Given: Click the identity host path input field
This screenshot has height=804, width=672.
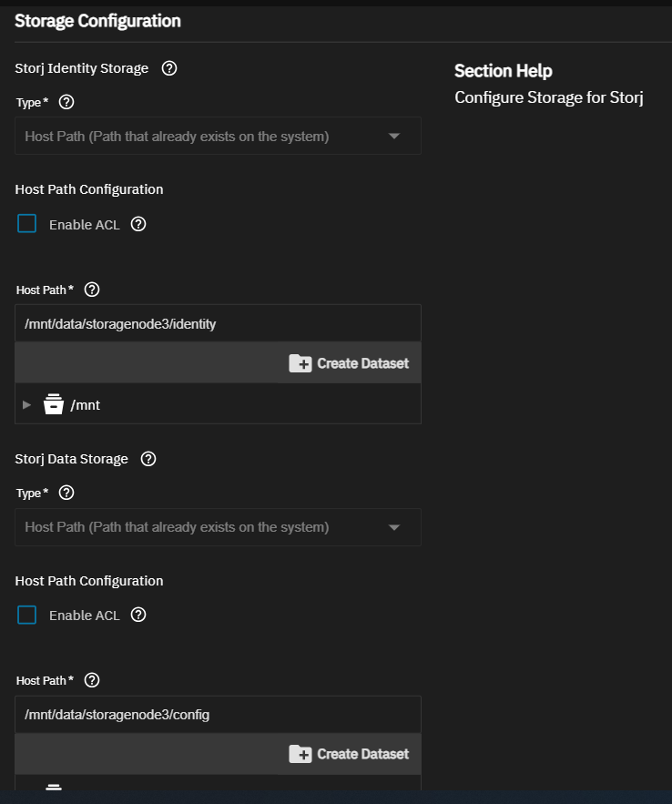Looking at the screenshot, I should 218,323.
